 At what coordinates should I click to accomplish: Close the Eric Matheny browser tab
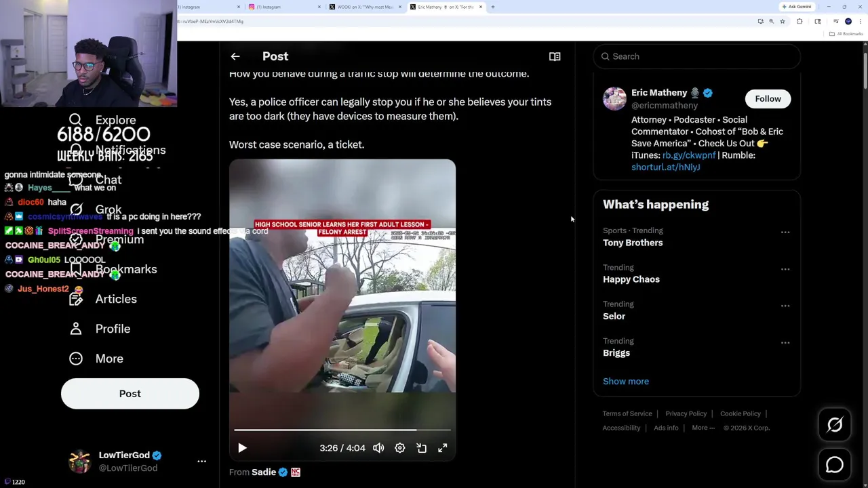click(x=480, y=7)
